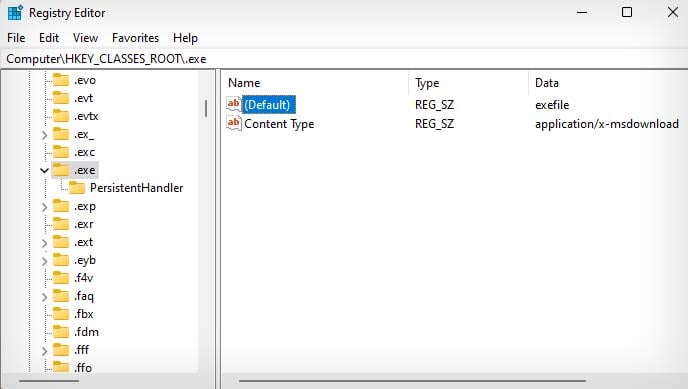688x389 pixels.
Task: Click the tree pane vertical scrollbar thumb
Action: [206, 108]
